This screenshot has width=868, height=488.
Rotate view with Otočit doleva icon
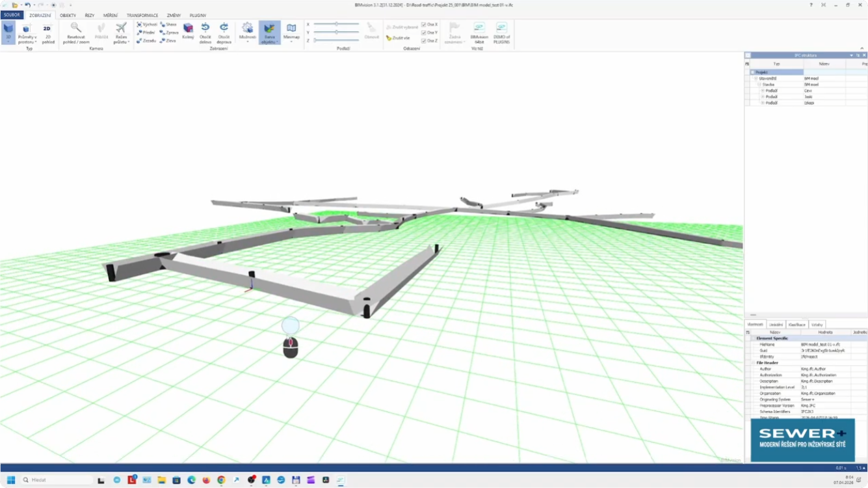pyautogui.click(x=205, y=29)
